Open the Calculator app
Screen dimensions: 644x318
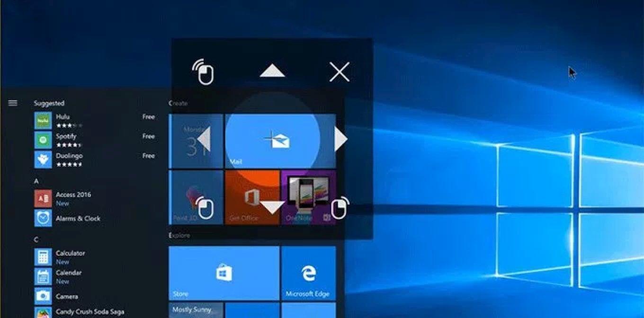(x=71, y=253)
